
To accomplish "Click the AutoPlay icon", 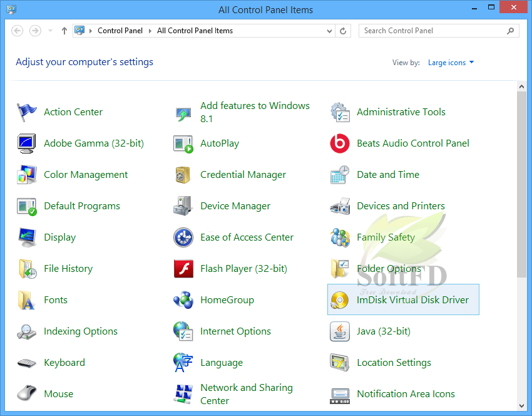I will tap(183, 143).
